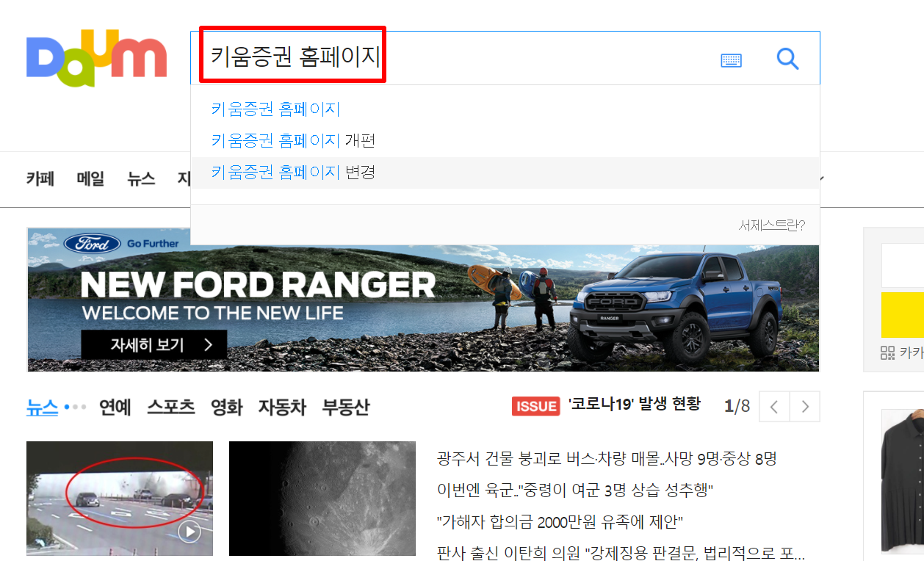Click the QR code icon
Viewport: 924px width, 561px height.
pos(887,352)
